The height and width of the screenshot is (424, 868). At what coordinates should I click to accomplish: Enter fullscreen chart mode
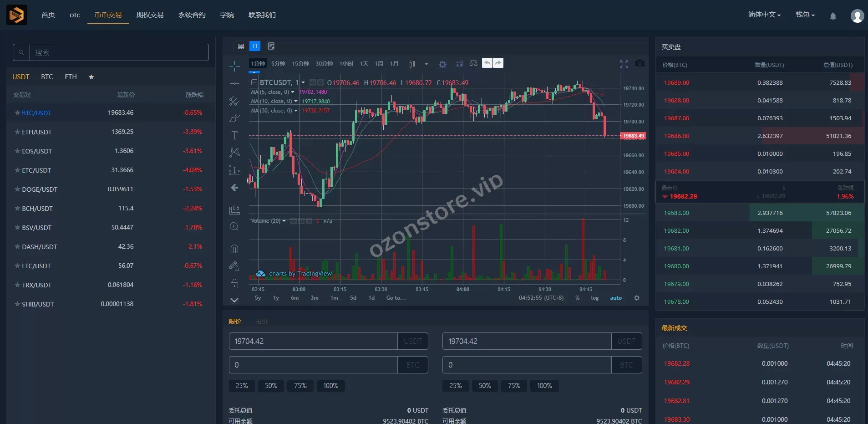pos(624,64)
